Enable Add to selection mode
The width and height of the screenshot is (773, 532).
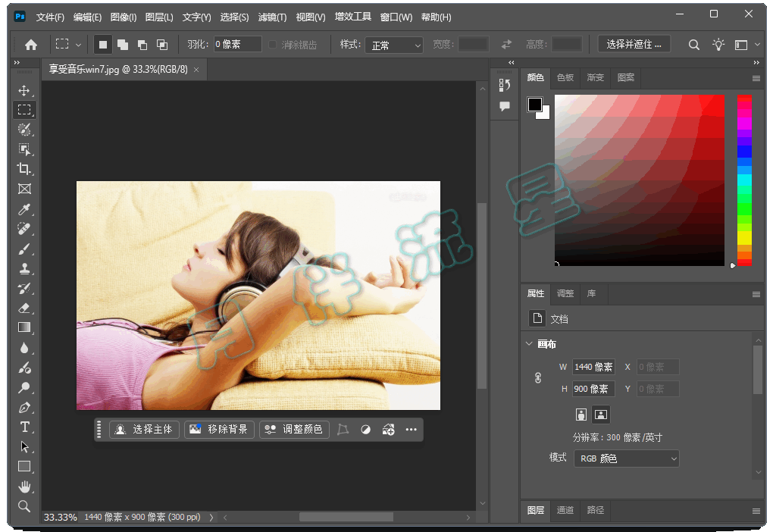122,45
